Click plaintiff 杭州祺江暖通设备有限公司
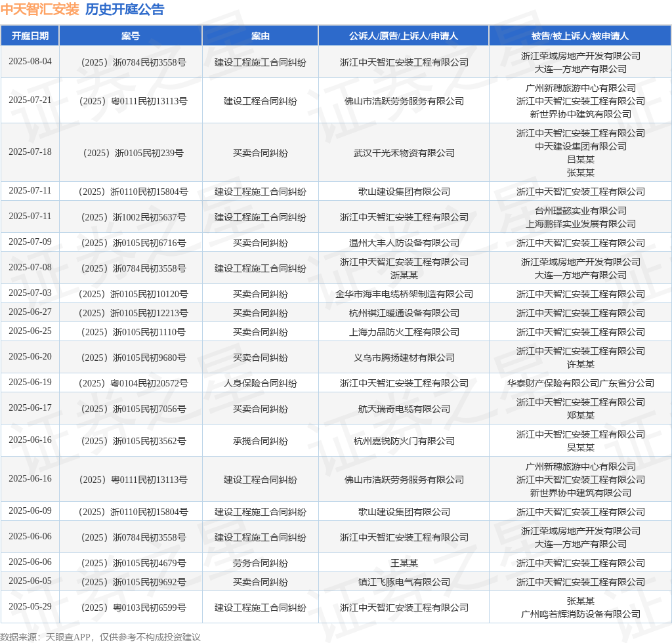This screenshot has width=672, height=643. coord(404,313)
